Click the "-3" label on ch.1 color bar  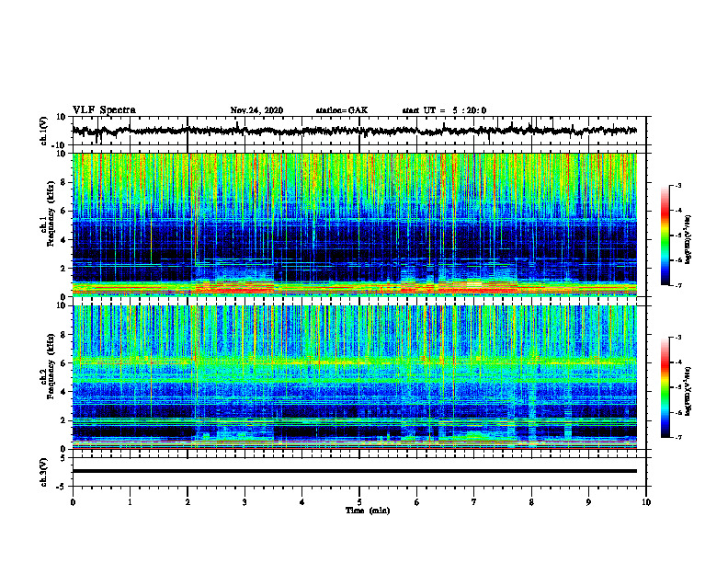tap(677, 185)
